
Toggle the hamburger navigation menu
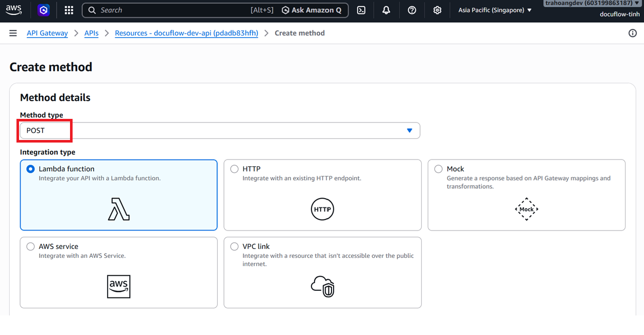click(13, 33)
